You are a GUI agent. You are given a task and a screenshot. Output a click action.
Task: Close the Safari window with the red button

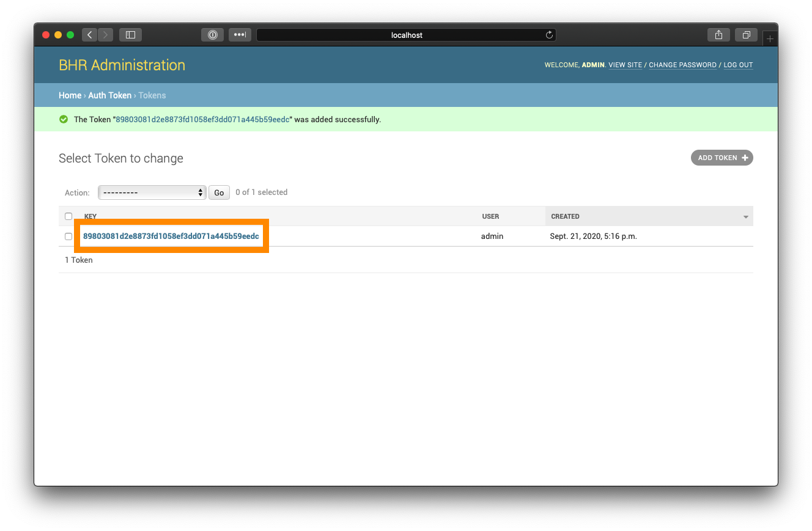tap(46, 35)
